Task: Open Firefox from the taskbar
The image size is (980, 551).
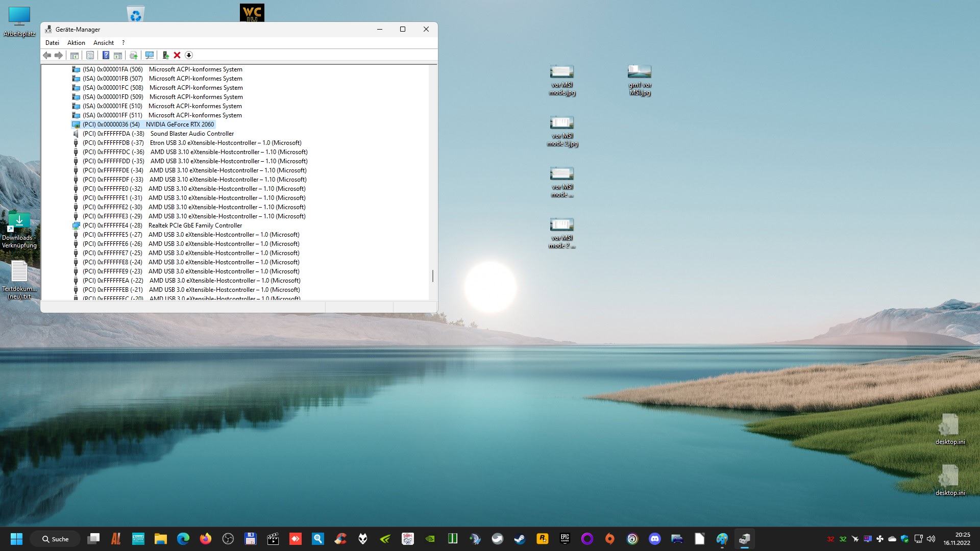Action: click(206, 539)
